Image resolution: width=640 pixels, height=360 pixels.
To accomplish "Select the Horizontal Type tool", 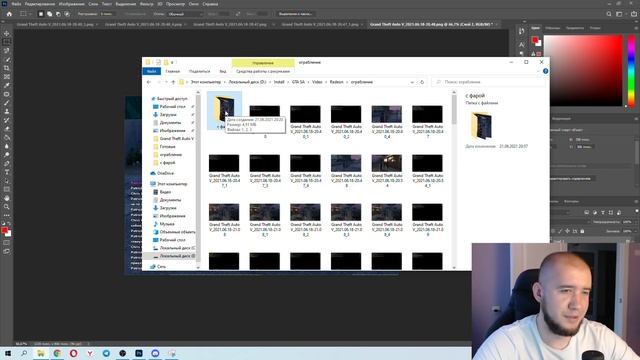I will coord(7,172).
